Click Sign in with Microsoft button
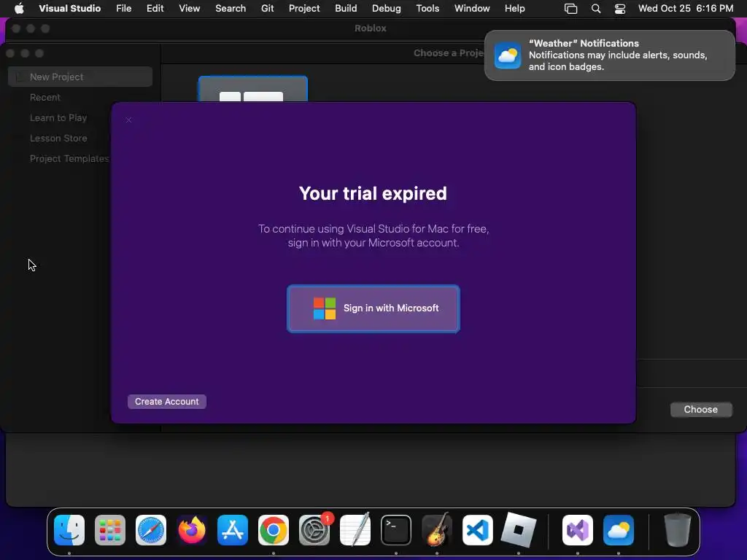The height and width of the screenshot is (560, 747). 373,308
